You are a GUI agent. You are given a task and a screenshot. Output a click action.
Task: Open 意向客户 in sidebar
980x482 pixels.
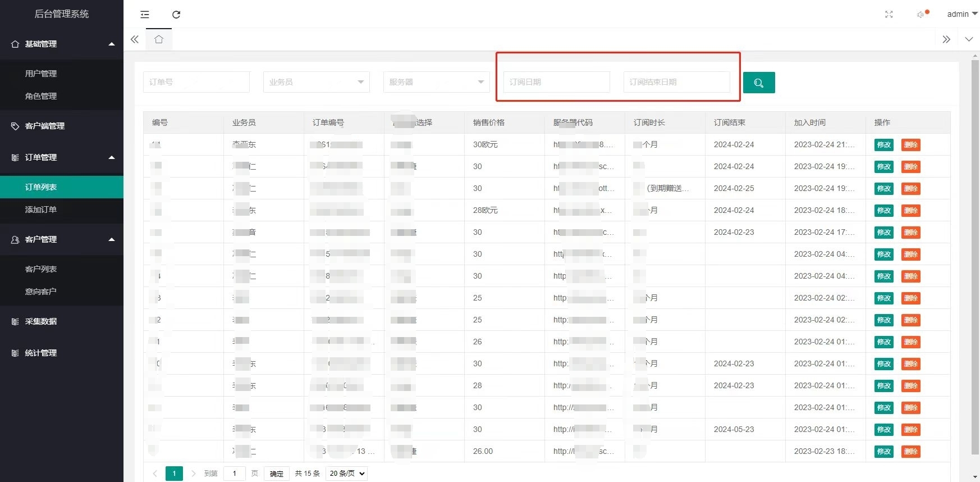coord(62,292)
